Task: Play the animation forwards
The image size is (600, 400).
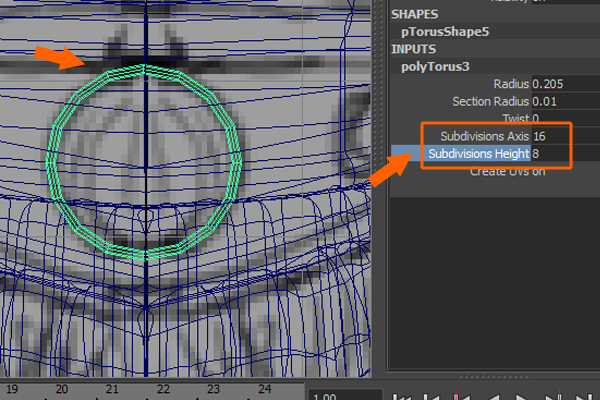Action: tap(521, 397)
